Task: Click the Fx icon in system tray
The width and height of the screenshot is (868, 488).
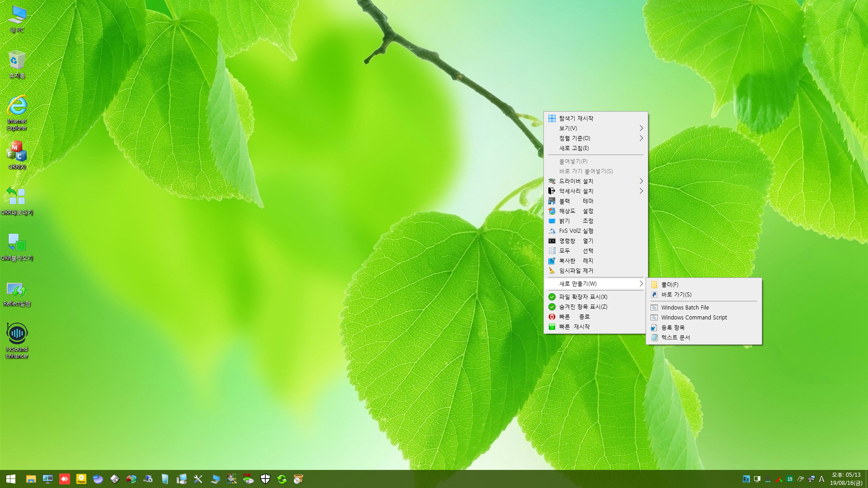Action: [x=746, y=479]
